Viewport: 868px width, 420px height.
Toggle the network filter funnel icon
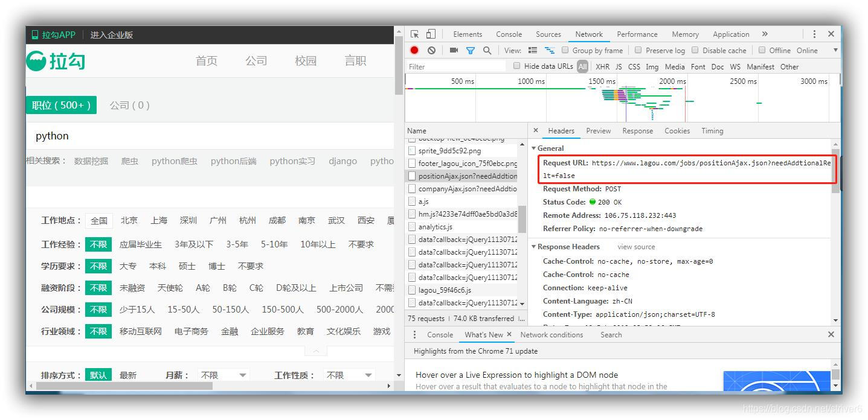click(470, 51)
